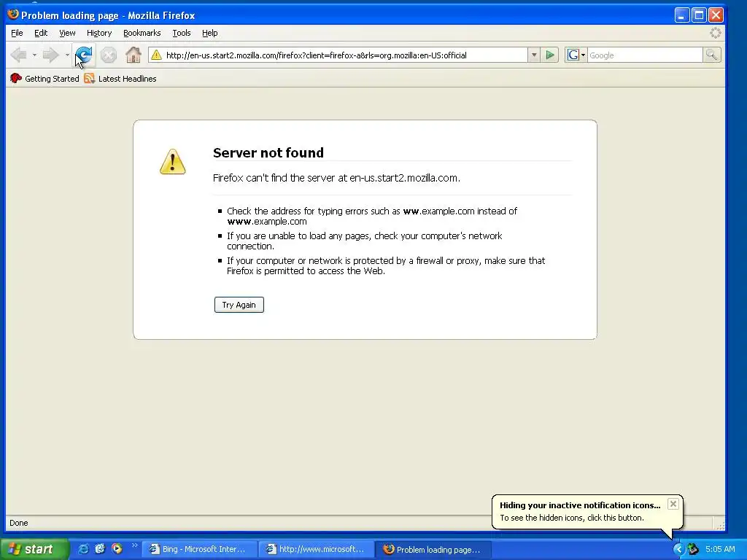
Task: Open the Bookmarks menu
Action: click(142, 33)
